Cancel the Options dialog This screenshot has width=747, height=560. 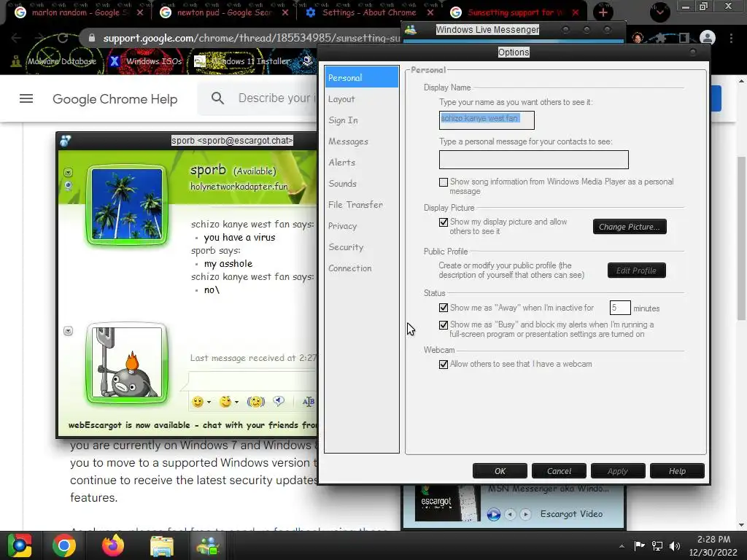point(559,471)
